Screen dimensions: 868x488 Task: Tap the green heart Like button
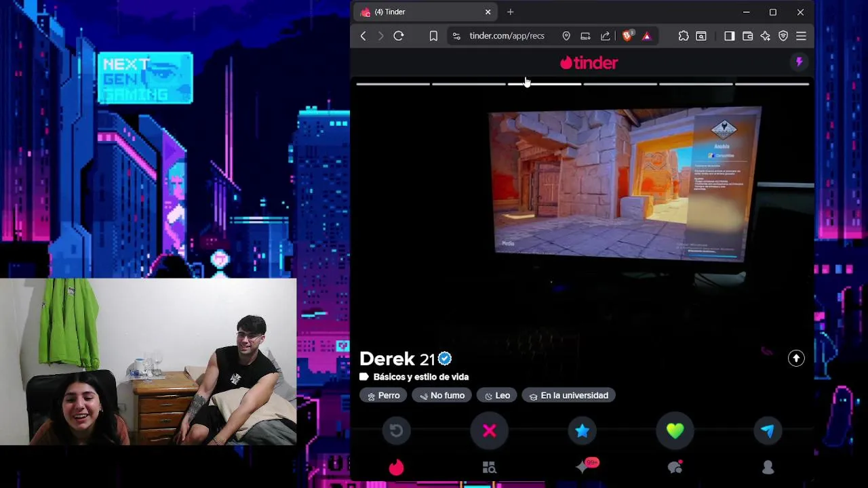(x=675, y=430)
